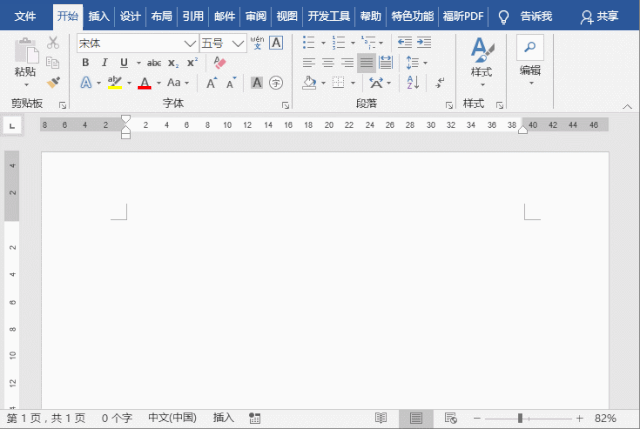This screenshot has height=429, width=640.
Task: Expand the font size dropdown (五号)
Action: (238, 43)
